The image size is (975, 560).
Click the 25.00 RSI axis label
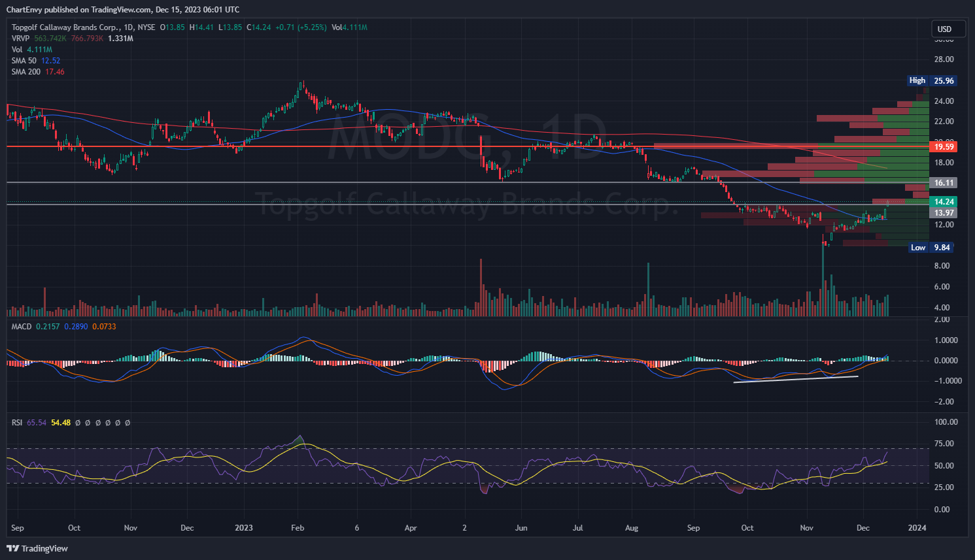pyautogui.click(x=944, y=487)
